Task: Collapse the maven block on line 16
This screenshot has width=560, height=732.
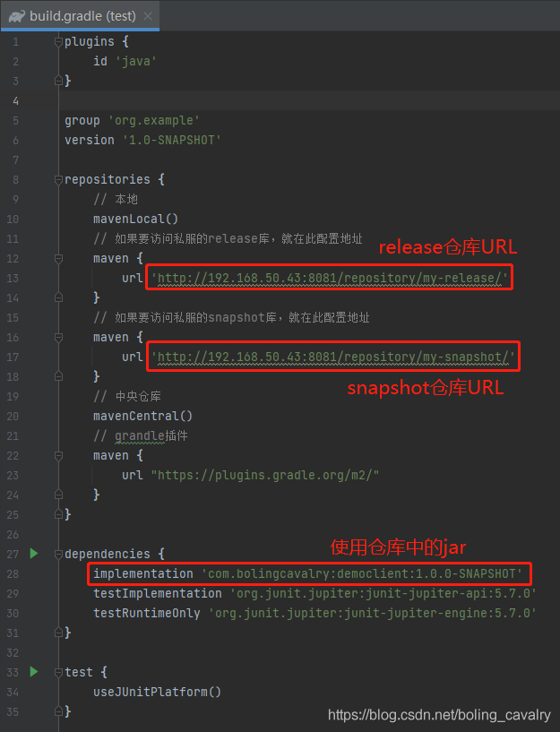Action: coord(58,337)
